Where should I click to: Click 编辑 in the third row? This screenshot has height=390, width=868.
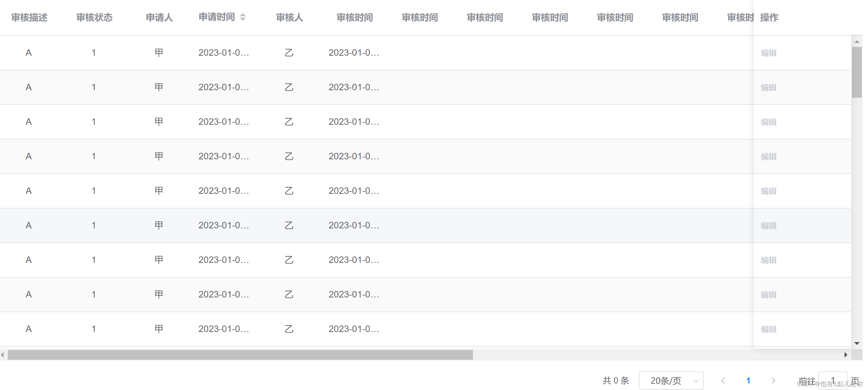coord(768,122)
